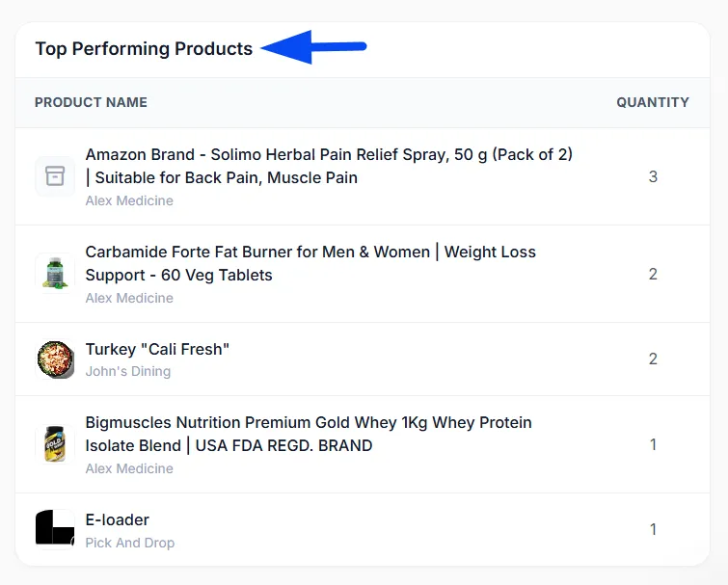Click quantity 3 for Solimo Spray row
Screen dimensions: 728x585
point(653,176)
